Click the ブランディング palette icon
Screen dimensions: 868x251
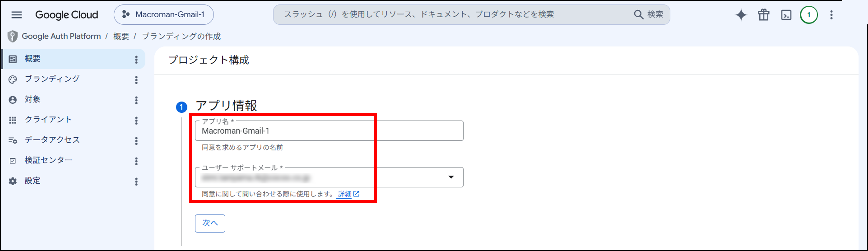click(13, 79)
